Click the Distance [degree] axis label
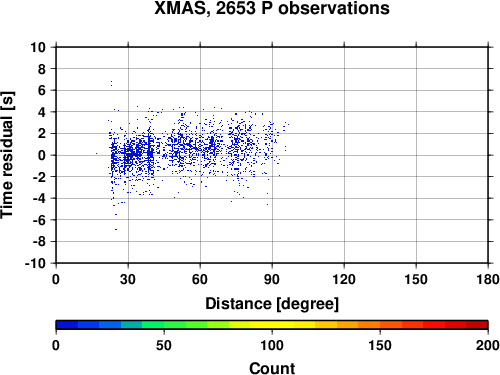Screen dimensions: 500x375 [272, 304]
